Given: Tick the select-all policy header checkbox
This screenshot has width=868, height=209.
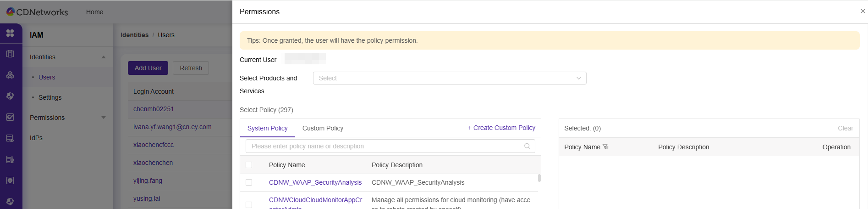Looking at the screenshot, I should click(249, 165).
